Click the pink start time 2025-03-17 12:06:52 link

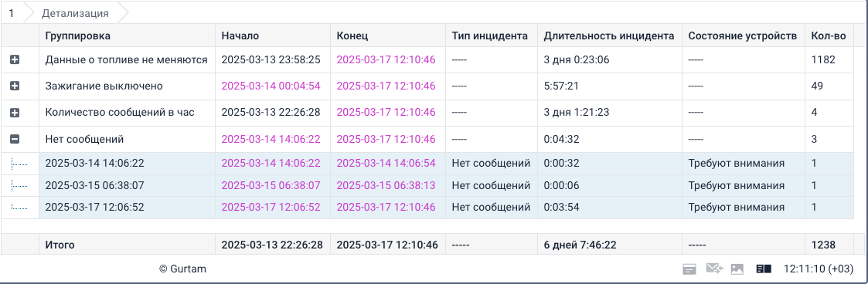tap(271, 208)
